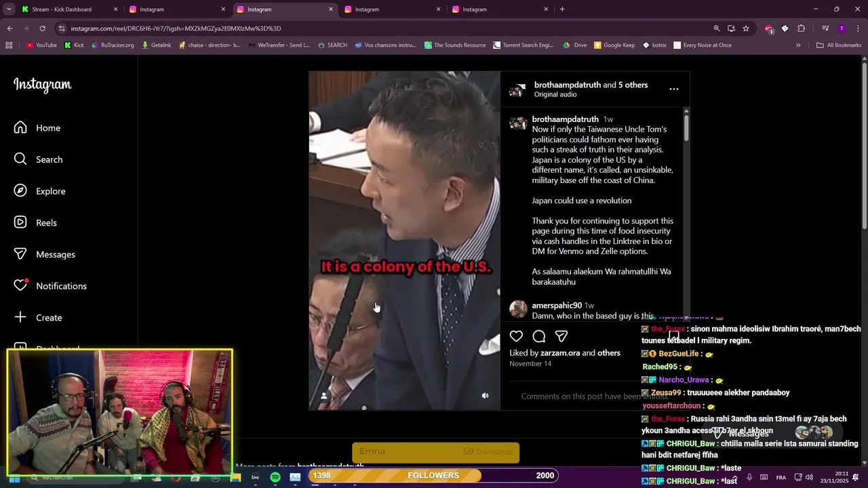Screen dimensions: 868x488
Task: Click the comment bubble icon under the post
Action: click(538, 336)
